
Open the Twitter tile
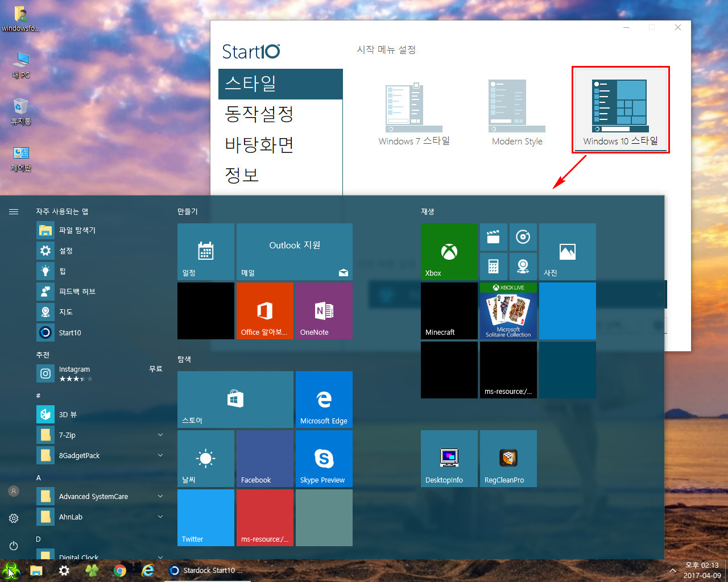point(205,517)
